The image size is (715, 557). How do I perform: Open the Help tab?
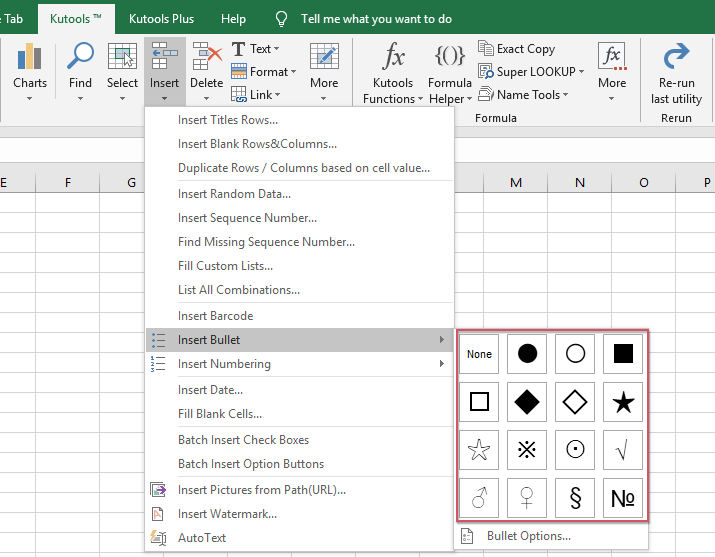pos(233,19)
